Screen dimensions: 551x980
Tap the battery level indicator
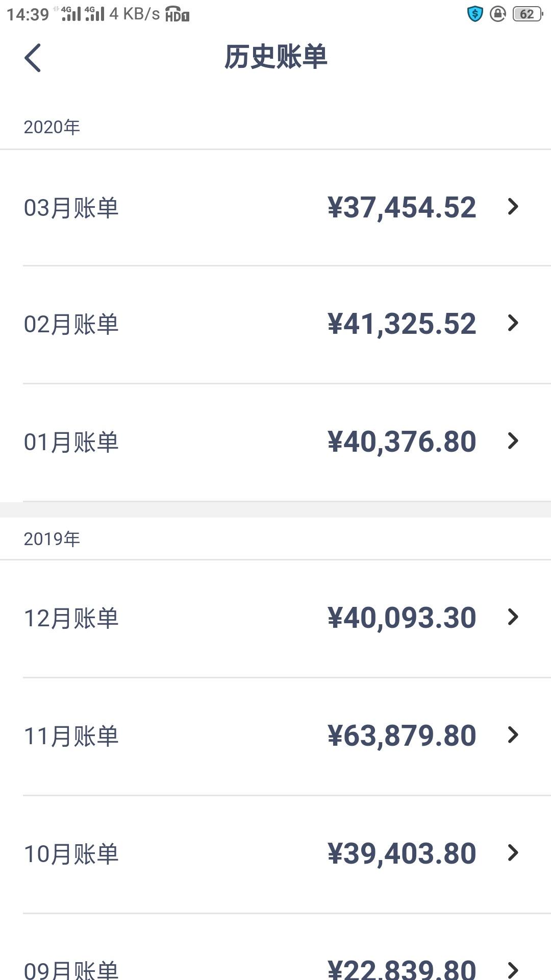(527, 14)
